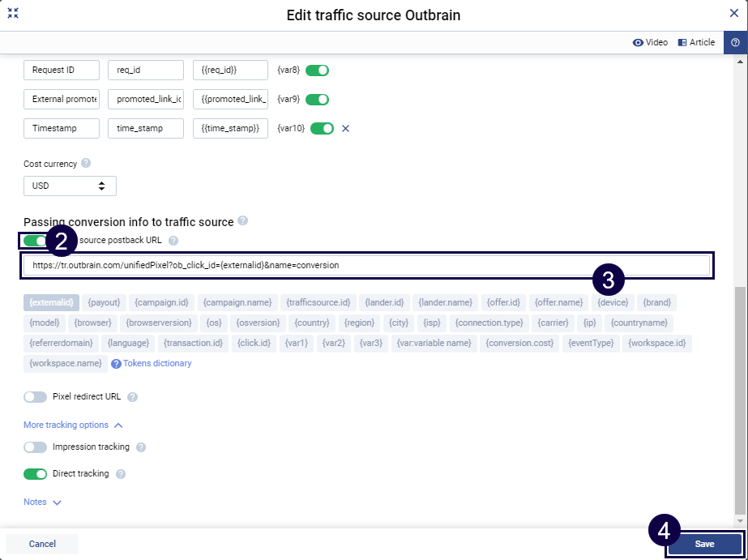748x560 pixels.
Task: Open the Article help link
Action: pyautogui.click(x=696, y=43)
